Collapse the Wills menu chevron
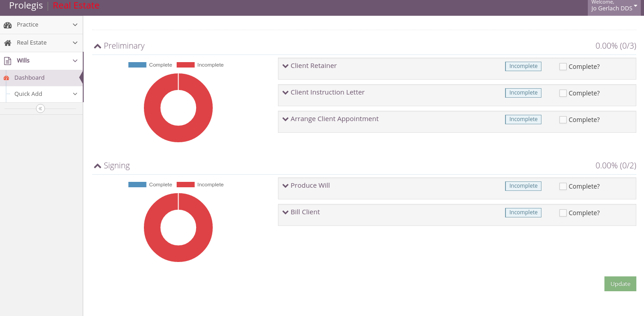The width and height of the screenshot is (644, 316). point(75,61)
